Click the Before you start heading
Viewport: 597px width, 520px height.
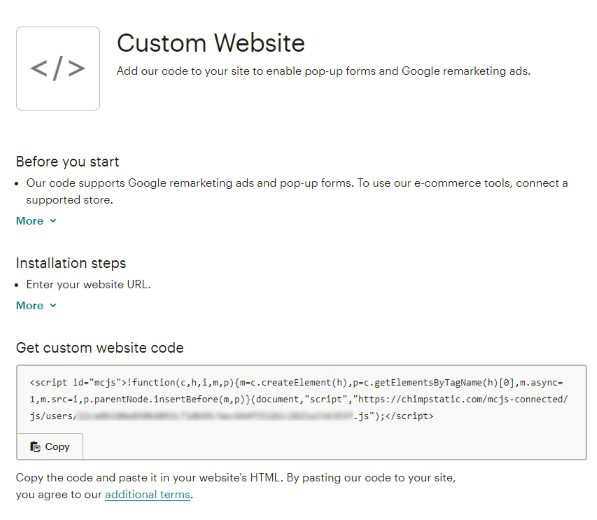(x=67, y=162)
